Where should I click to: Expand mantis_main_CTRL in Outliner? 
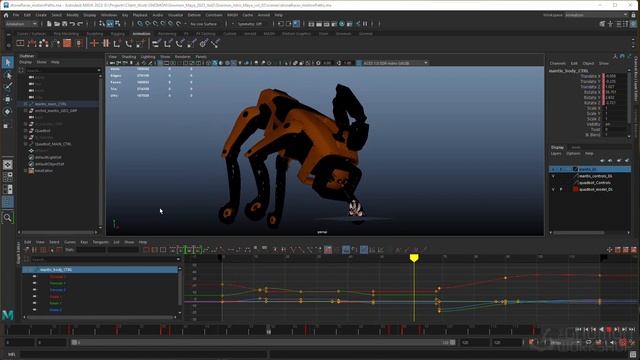(x=25, y=104)
